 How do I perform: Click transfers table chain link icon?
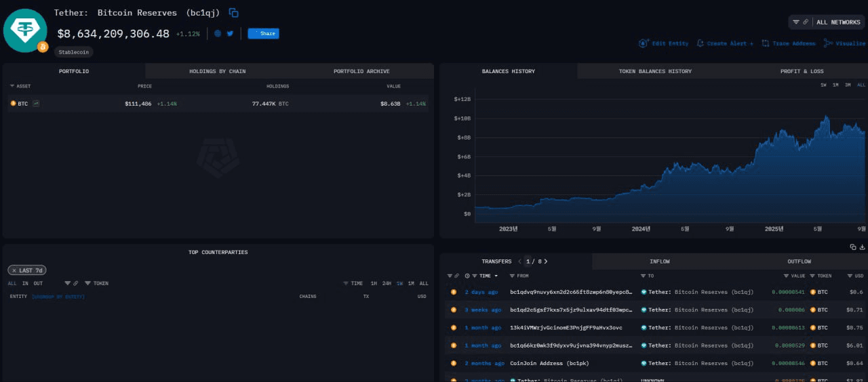[x=458, y=276]
